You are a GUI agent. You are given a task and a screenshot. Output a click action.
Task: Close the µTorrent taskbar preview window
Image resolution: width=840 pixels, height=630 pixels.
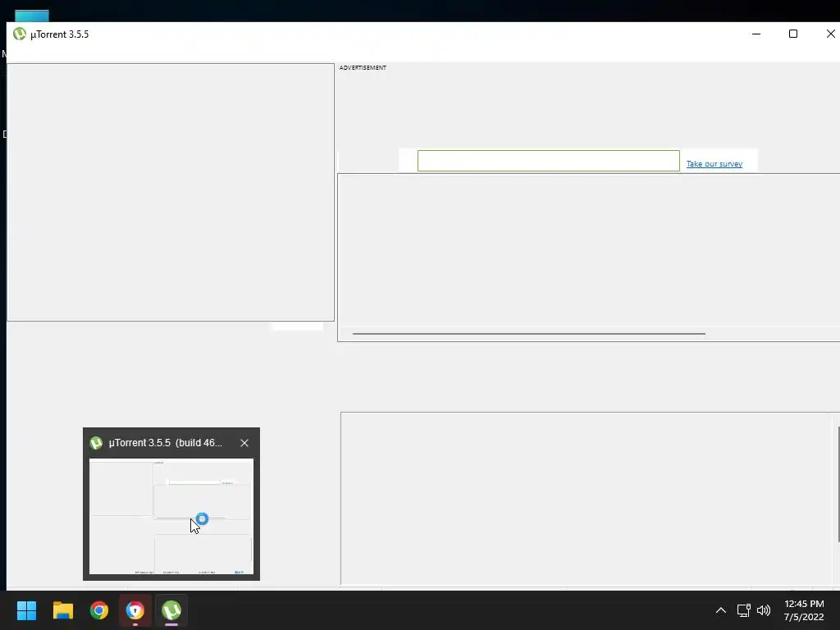point(244,443)
